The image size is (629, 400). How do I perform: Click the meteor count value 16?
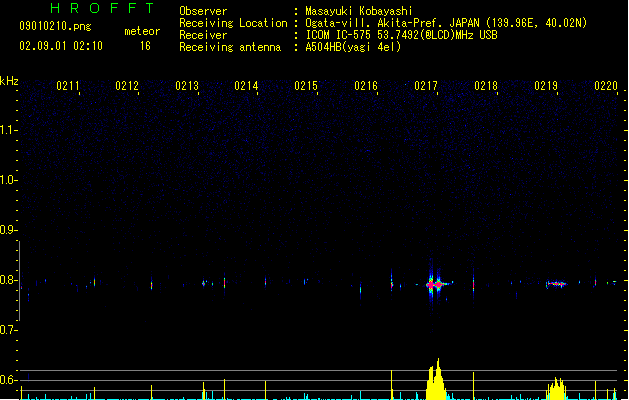pyautogui.click(x=145, y=46)
